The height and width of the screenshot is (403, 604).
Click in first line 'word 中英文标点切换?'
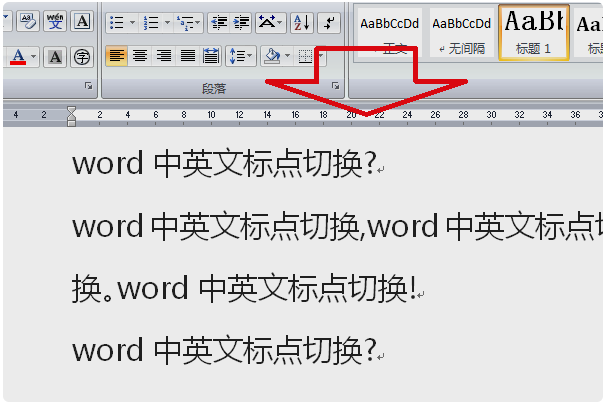pyautogui.click(x=224, y=163)
